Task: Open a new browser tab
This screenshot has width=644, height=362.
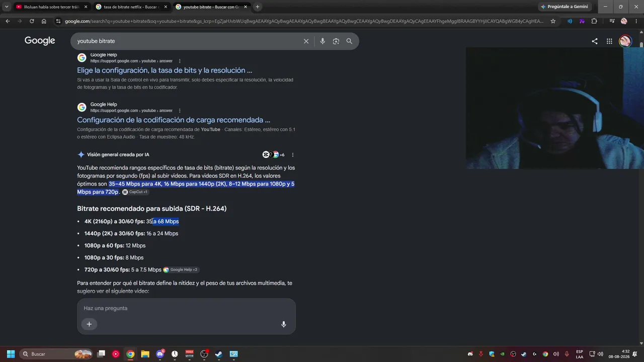Action: click(258, 7)
